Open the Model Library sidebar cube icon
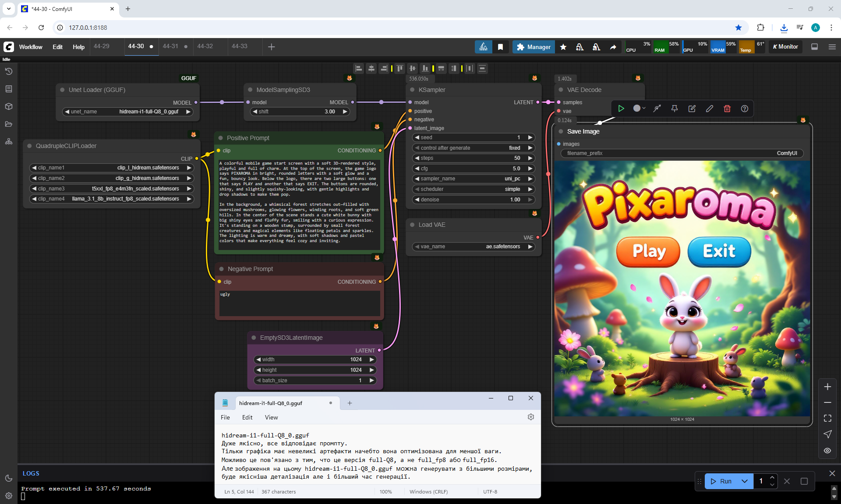This screenshot has height=504, width=841. tap(8, 106)
